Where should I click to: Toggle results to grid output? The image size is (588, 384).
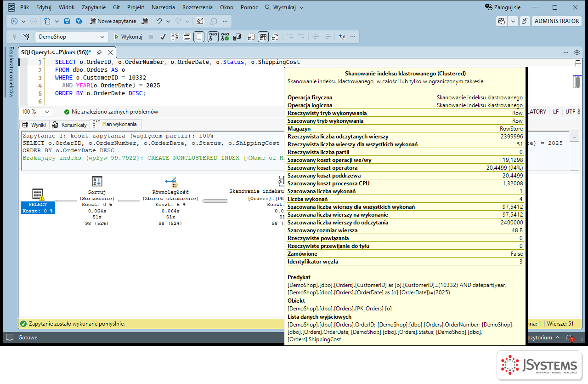tap(263, 37)
